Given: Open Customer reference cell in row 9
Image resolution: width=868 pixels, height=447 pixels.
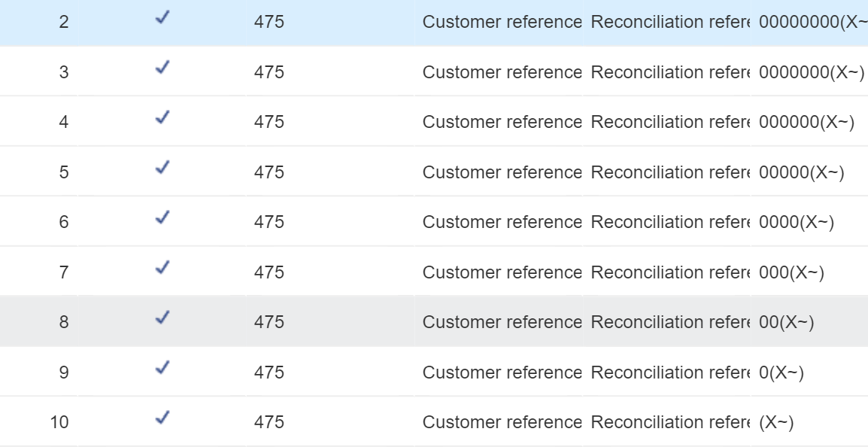Looking at the screenshot, I should [x=498, y=372].
